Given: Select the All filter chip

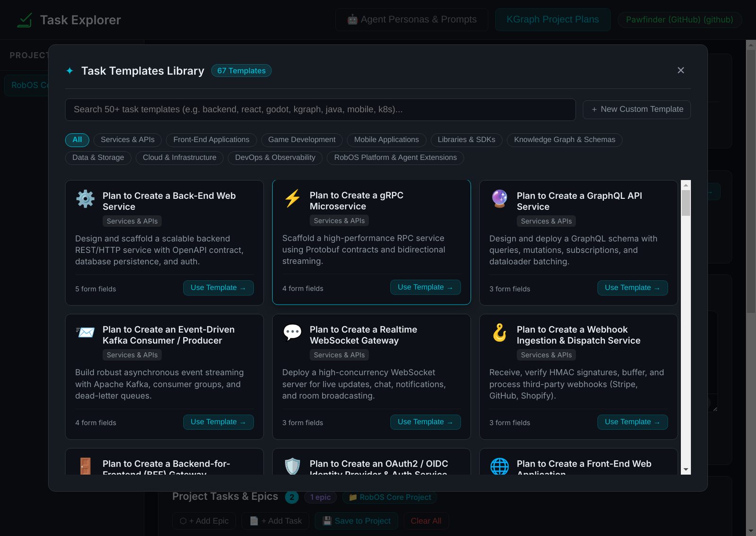Looking at the screenshot, I should (77, 140).
